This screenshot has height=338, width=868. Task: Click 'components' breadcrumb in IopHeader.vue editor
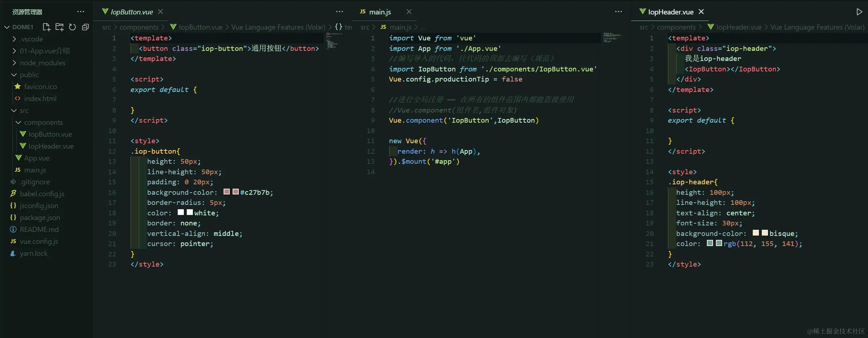tap(676, 27)
